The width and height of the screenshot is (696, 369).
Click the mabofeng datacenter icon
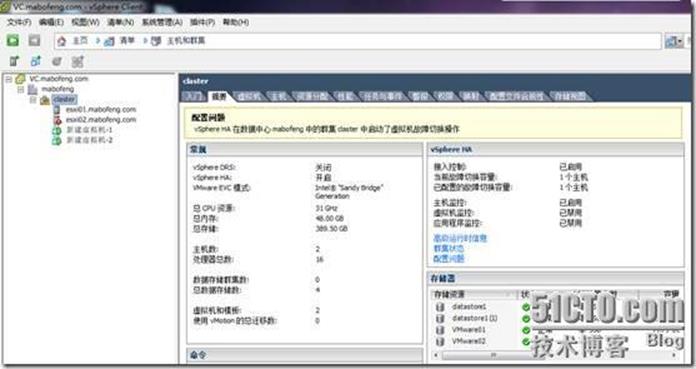click(33, 89)
